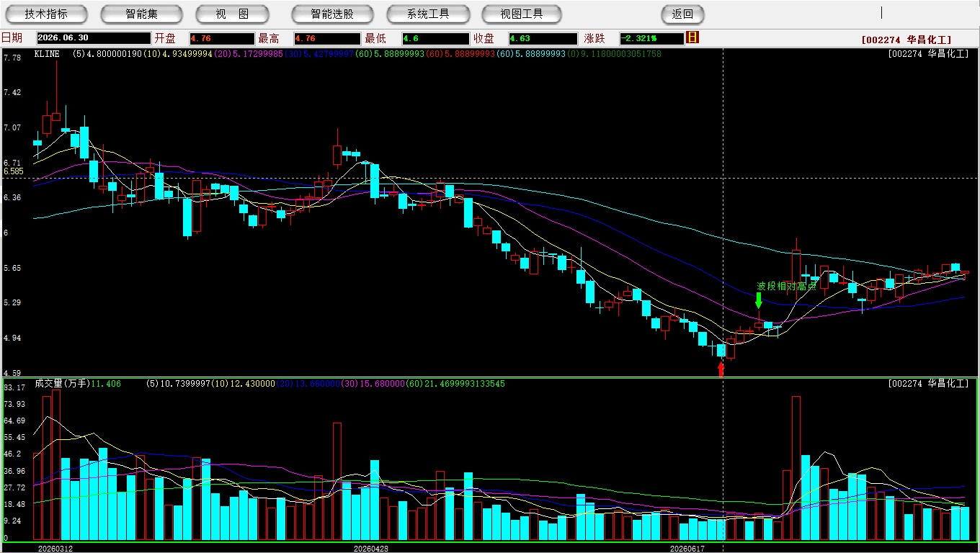Click the 开盘 value field
The height and width of the screenshot is (553, 980).
pyautogui.click(x=222, y=38)
